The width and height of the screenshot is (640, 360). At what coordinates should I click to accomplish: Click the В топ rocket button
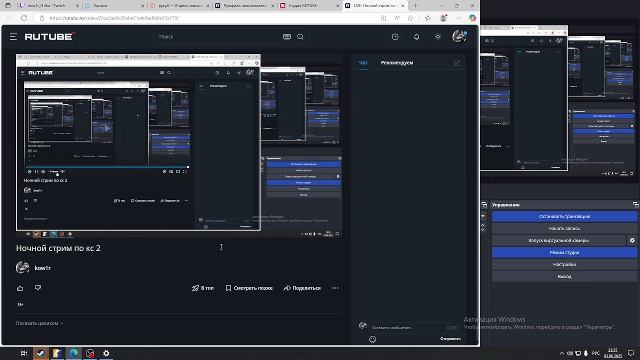click(x=203, y=288)
